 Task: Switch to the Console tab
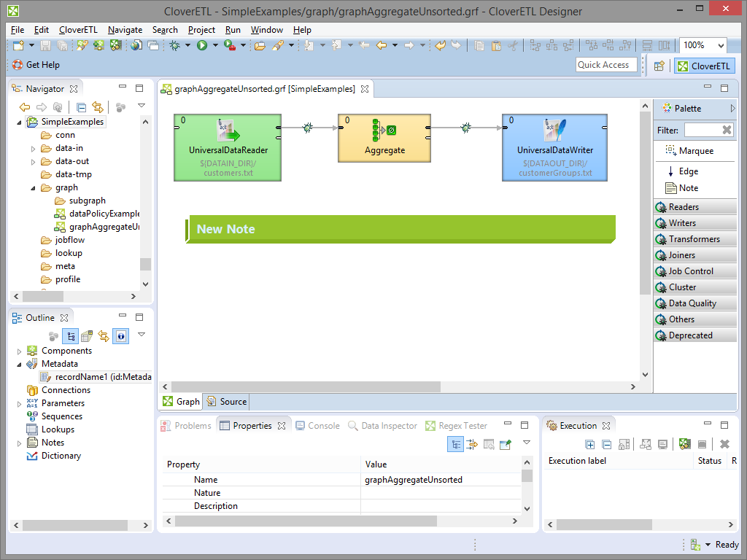click(x=317, y=426)
